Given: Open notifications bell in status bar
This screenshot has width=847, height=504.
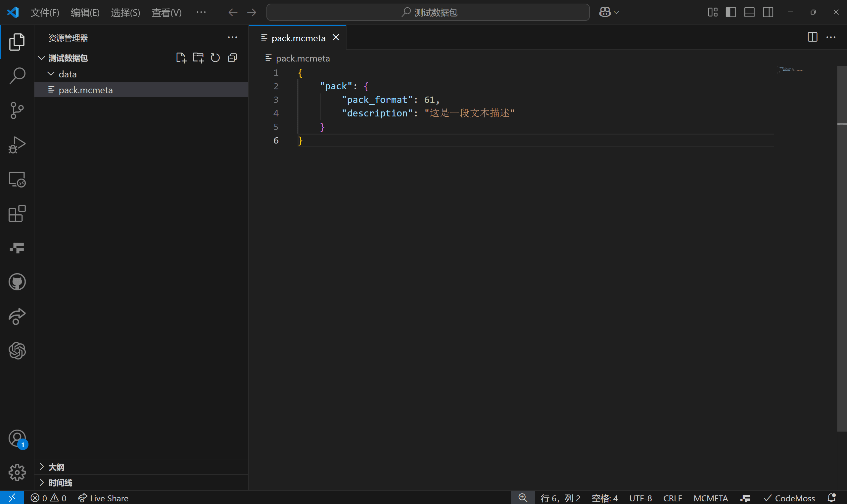Looking at the screenshot, I should coord(831,498).
